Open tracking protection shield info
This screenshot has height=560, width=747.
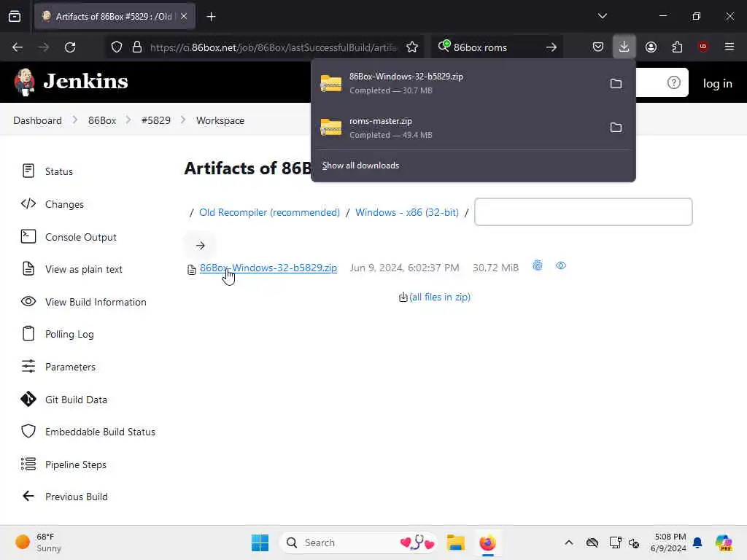coord(117,47)
